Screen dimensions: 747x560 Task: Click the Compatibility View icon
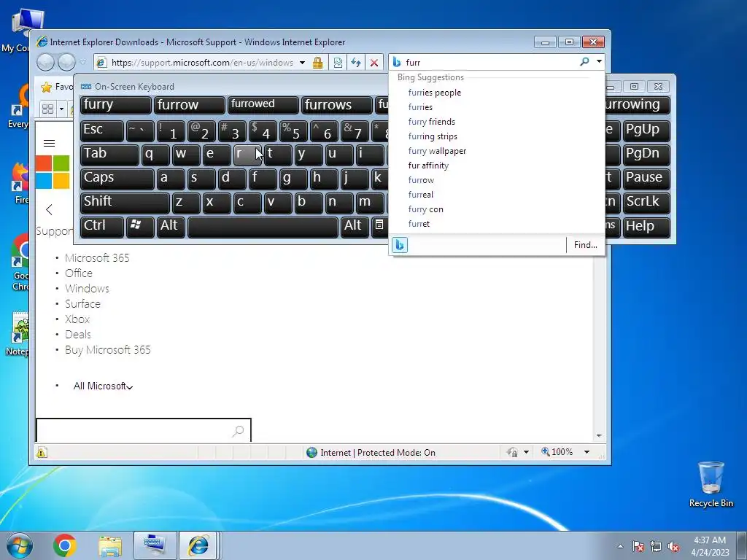pos(338,63)
